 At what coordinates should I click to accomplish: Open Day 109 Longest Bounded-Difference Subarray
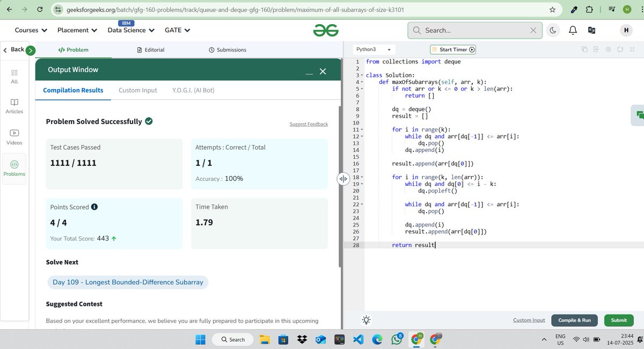[128, 282]
